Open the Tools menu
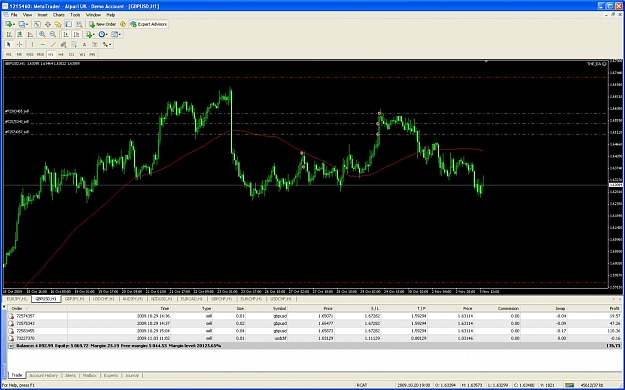Viewport: 625px width, 390px height. click(x=75, y=15)
